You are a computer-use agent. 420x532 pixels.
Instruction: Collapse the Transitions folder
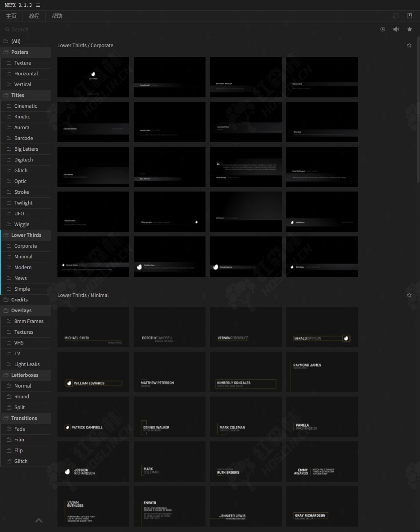click(x=26, y=419)
